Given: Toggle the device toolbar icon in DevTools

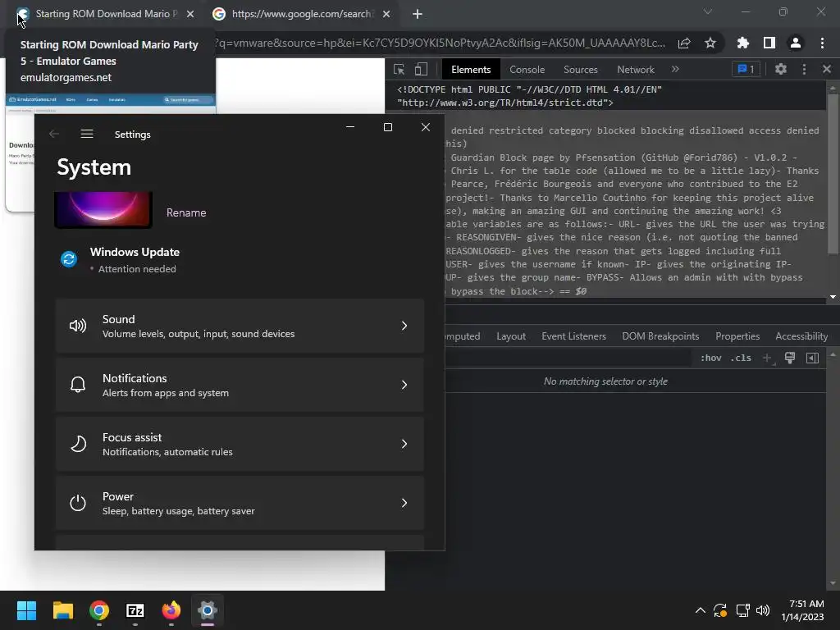Looking at the screenshot, I should pos(421,69).
